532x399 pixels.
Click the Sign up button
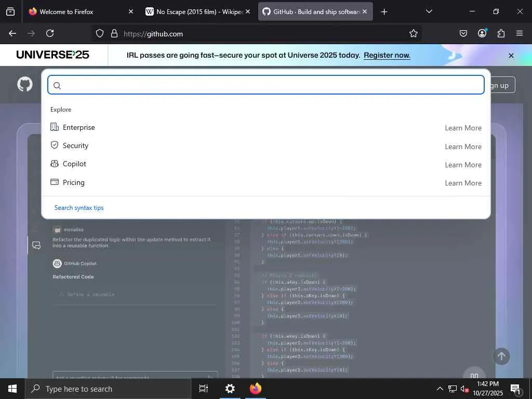tap(502, 85)
